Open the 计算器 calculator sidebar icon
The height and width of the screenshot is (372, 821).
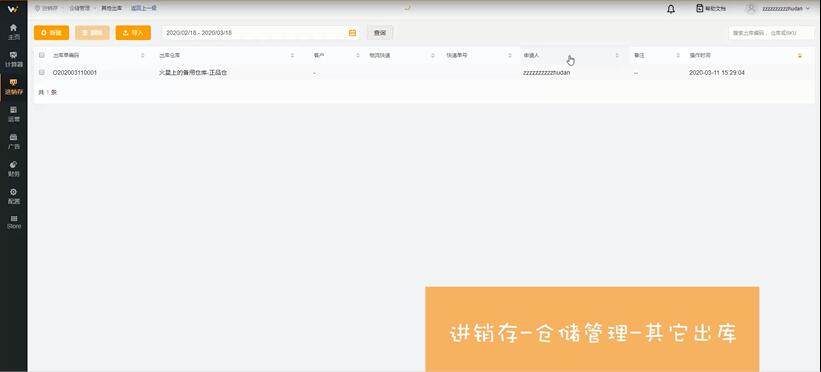pos(14,59)
